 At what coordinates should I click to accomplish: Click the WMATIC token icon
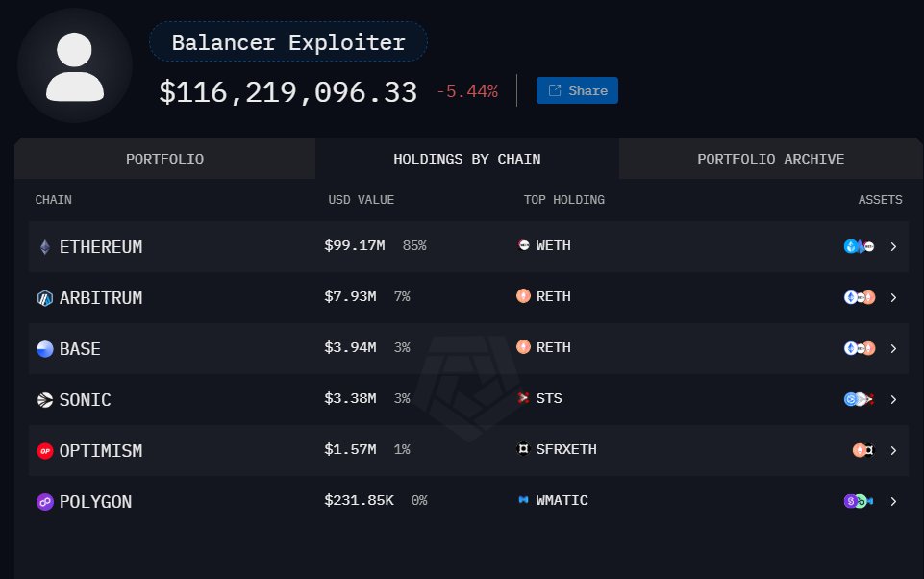(x=523, y=500)
